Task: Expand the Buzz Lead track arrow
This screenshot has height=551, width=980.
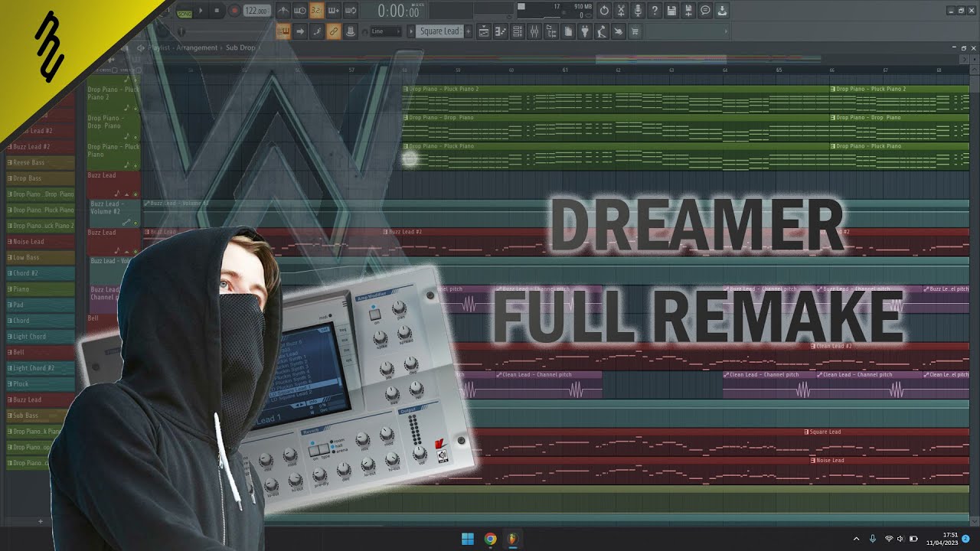Action: [127, 194]
